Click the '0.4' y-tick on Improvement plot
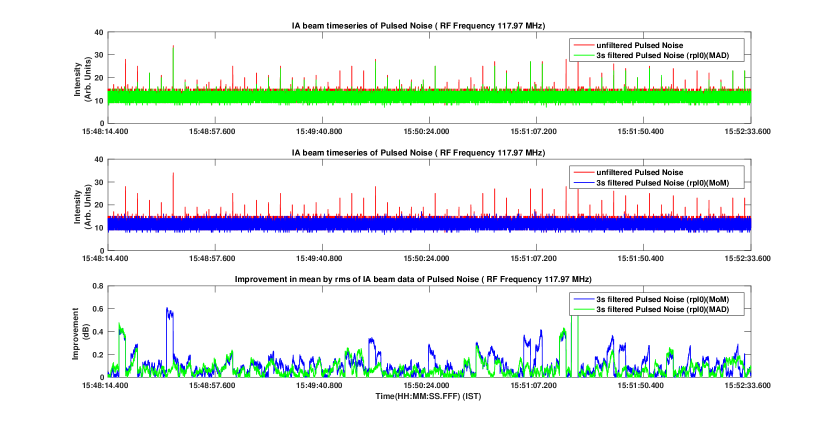Screen dimensions: 830x424 click(x=98, y=331)
